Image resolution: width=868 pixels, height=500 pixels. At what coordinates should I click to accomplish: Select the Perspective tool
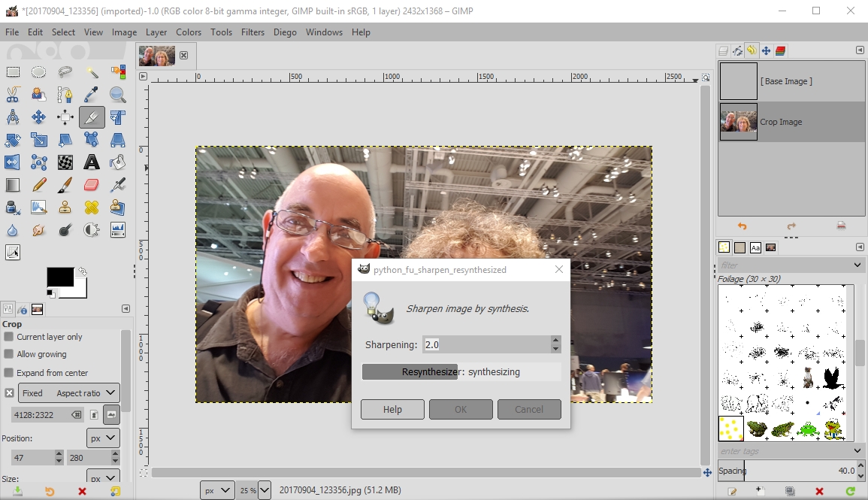pyautogui.click(x=118, y=140)
